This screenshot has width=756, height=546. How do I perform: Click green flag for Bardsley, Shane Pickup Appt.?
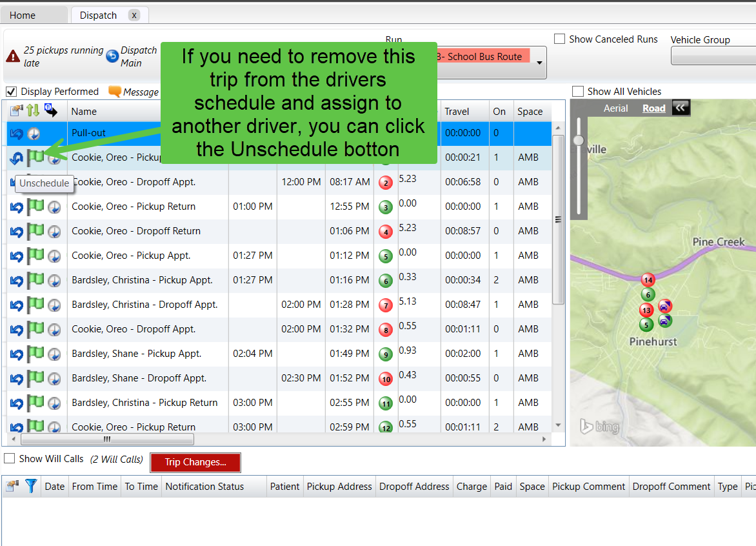coord(35,354)
